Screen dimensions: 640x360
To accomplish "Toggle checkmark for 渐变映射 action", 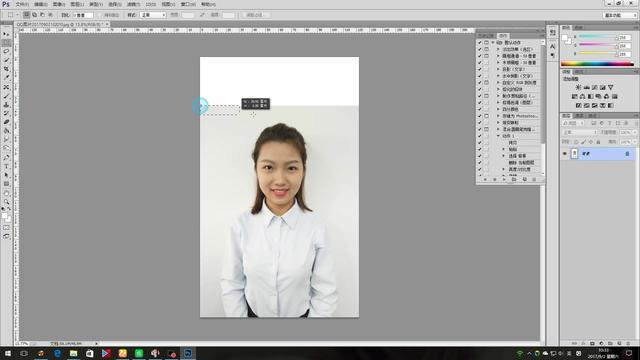I will coord(480,122).
